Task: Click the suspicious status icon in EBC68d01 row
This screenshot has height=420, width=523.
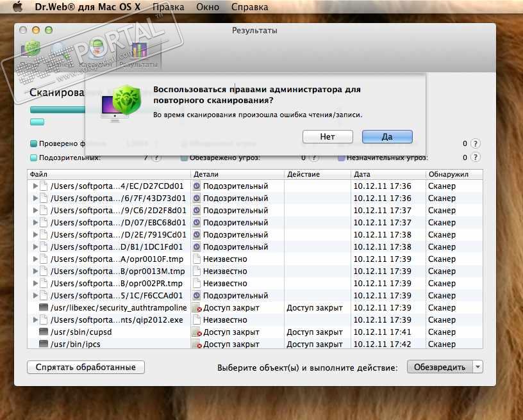Action: tap(197, 223)
